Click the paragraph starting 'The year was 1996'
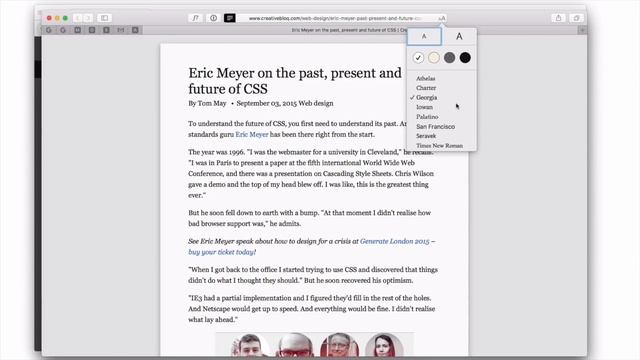This screenshot has width=640, height=360. (x=311, y=173)
